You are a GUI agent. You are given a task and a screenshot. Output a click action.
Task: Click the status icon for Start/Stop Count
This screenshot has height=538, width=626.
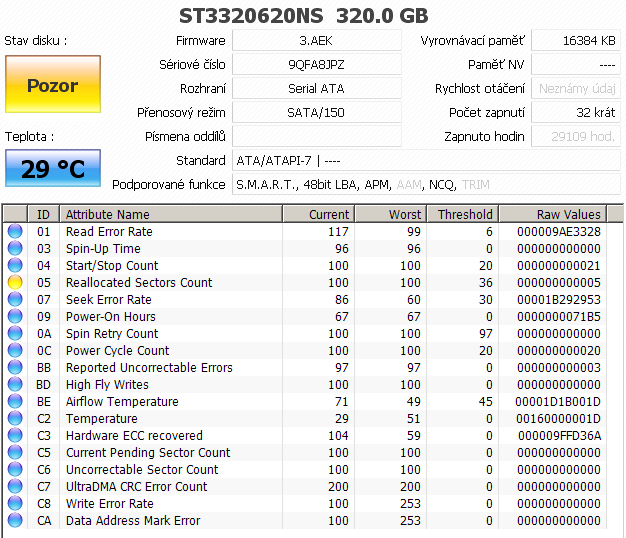(x=15, y=265)
